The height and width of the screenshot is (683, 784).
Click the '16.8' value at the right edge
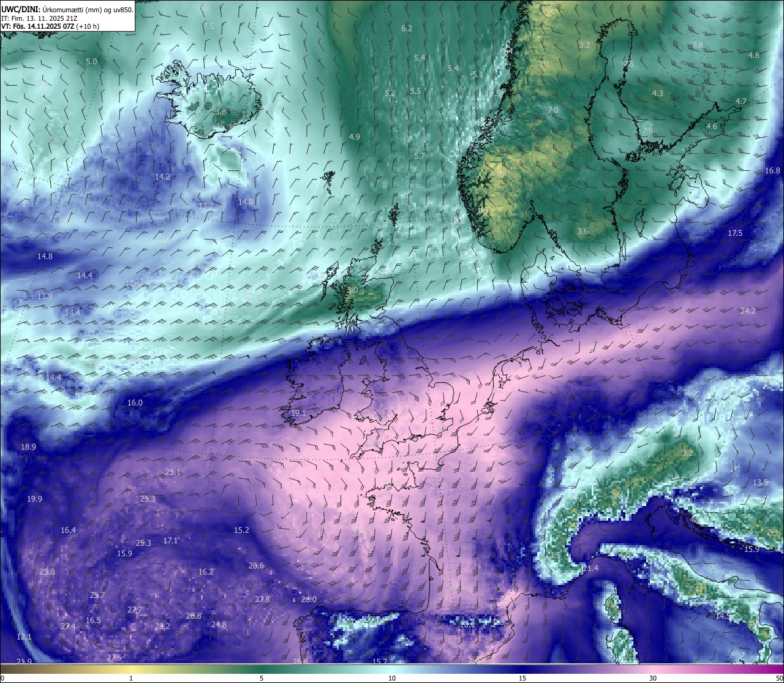click(772, 171)
